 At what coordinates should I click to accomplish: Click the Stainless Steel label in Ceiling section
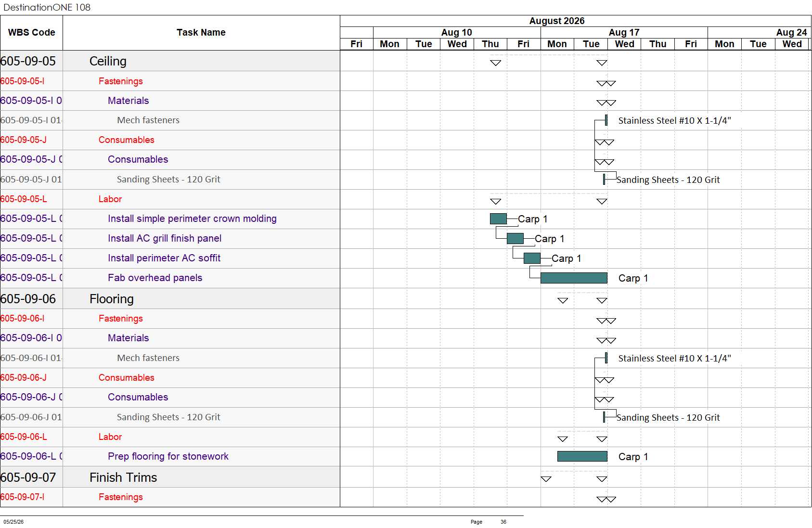(674, 121)
